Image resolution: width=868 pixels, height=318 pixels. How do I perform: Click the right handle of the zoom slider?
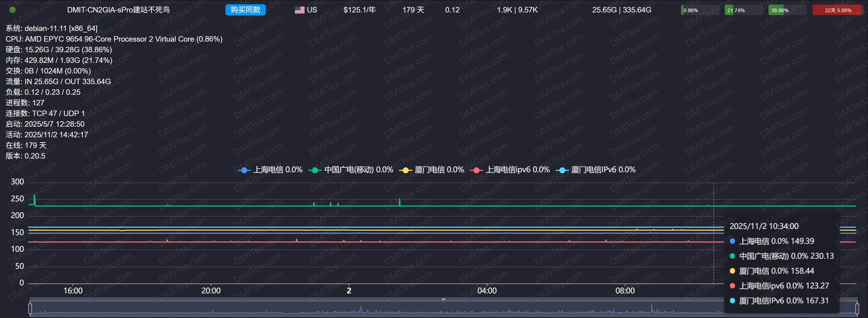(857, 308)
